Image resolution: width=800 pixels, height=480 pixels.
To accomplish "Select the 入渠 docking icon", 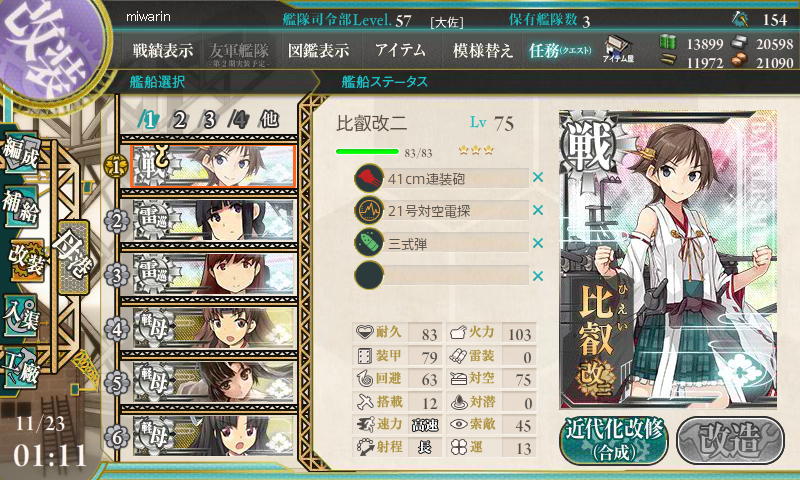I will [x=21, y=316].
